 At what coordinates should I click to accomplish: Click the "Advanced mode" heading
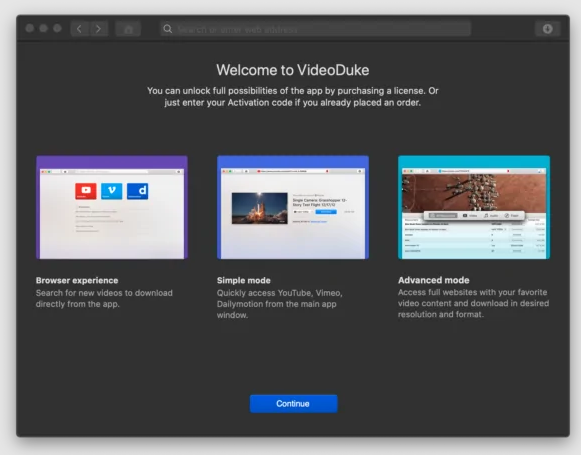click(x=434, y=280)
